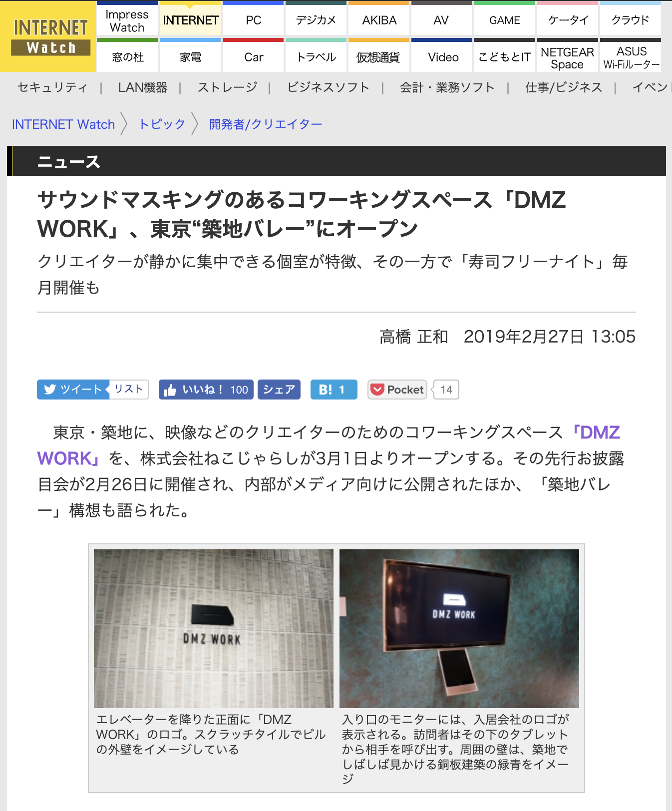Click the リスト button beside ツイート
Viewport: 672px width, 811px height.
pyautogui.click(x=129, y=390)
